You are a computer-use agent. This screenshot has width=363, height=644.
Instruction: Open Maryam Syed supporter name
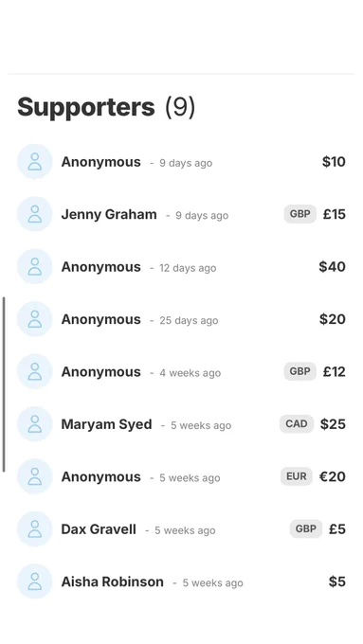coord(106,424)
